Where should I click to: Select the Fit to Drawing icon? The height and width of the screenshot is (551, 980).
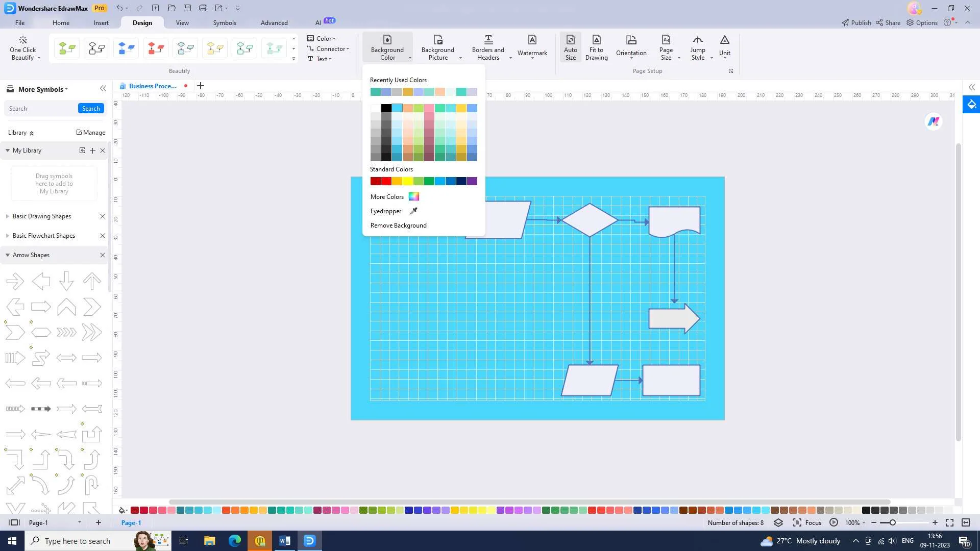coord(596,46)
